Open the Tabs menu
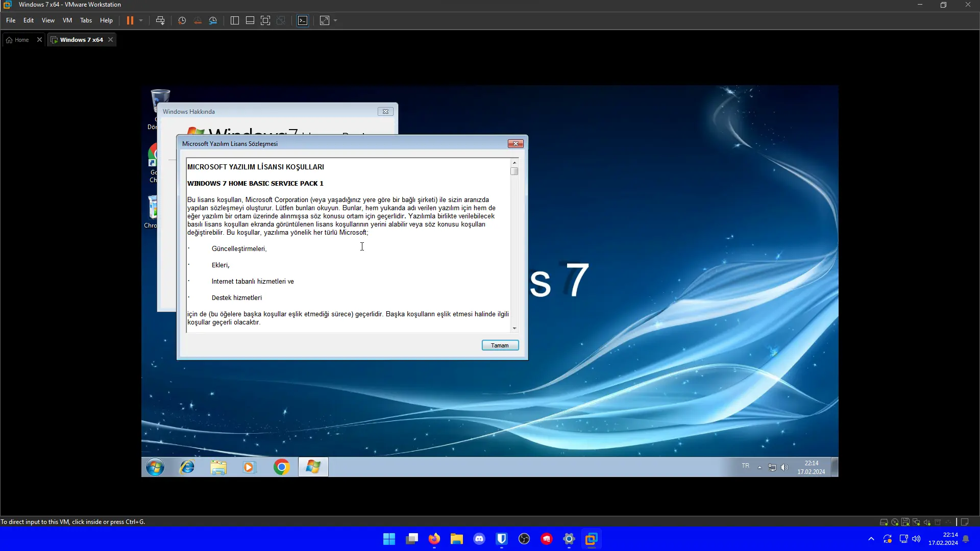The image size is (980, 551). pyautogui.click(x=86, y=20)
